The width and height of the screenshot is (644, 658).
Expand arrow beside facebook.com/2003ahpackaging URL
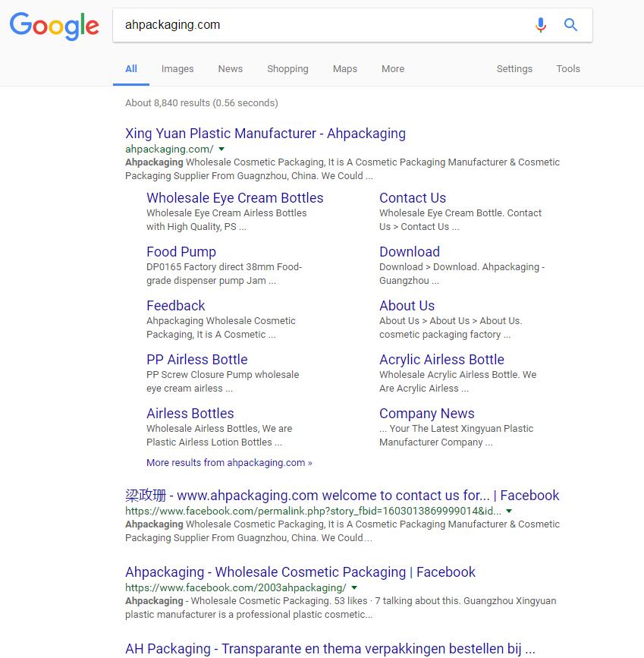[354, 588]
